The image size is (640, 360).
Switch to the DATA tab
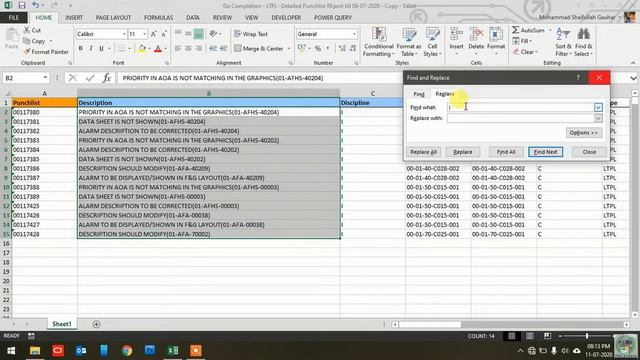pyautogui.click(x=193, y=18)
